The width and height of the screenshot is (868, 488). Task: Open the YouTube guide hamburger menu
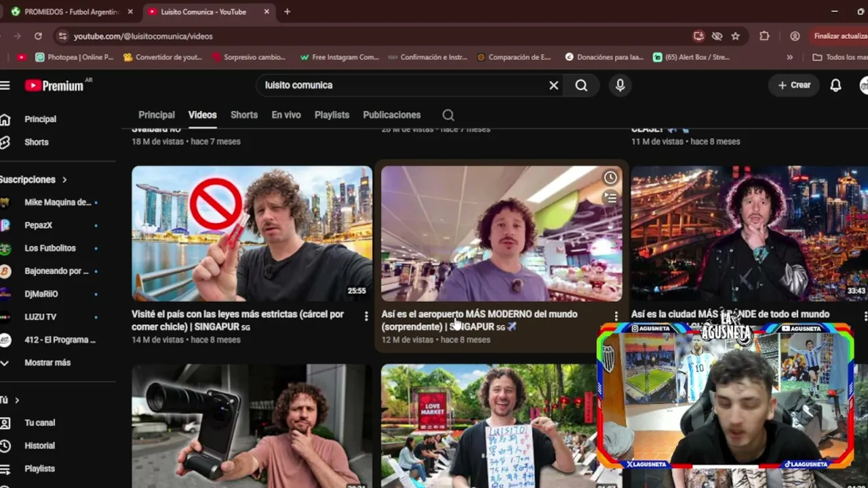click(5, 85)
